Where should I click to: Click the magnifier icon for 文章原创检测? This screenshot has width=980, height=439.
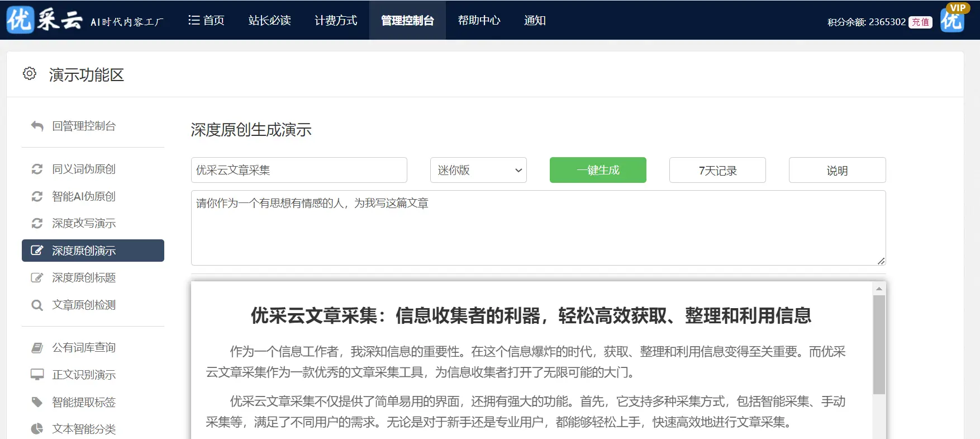pyautogui.click(x=37, y=305)
